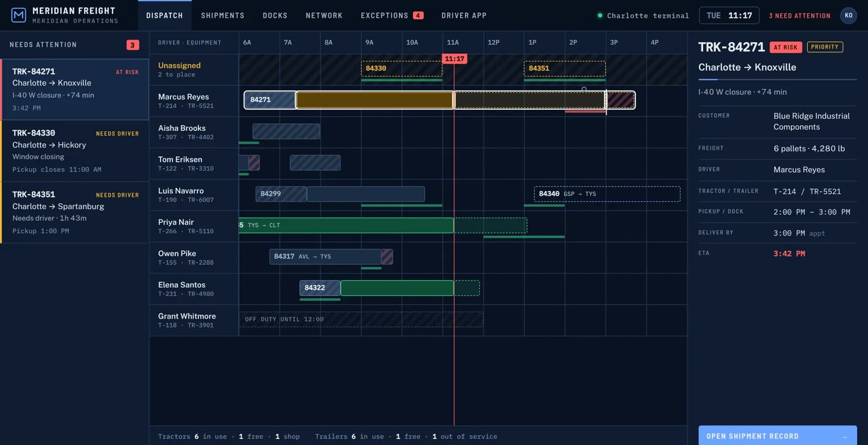Click the Tractors 6 in use status
Image resolution: width=868 pixels, height=445 pixels.
(192, 436)
